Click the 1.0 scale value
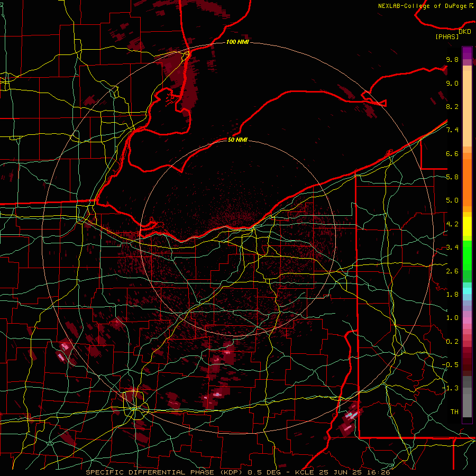The image size is (476, 476). click(x=452, y=318)
